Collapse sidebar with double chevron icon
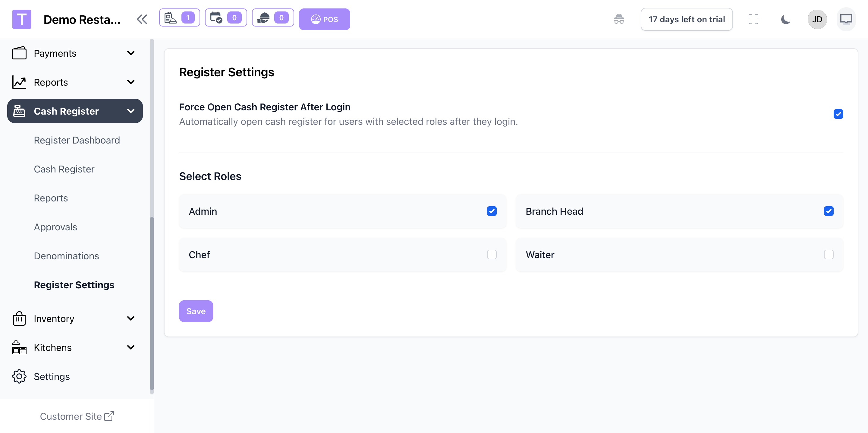The height and width of the screenshot is (433, 868). point(142,19)
